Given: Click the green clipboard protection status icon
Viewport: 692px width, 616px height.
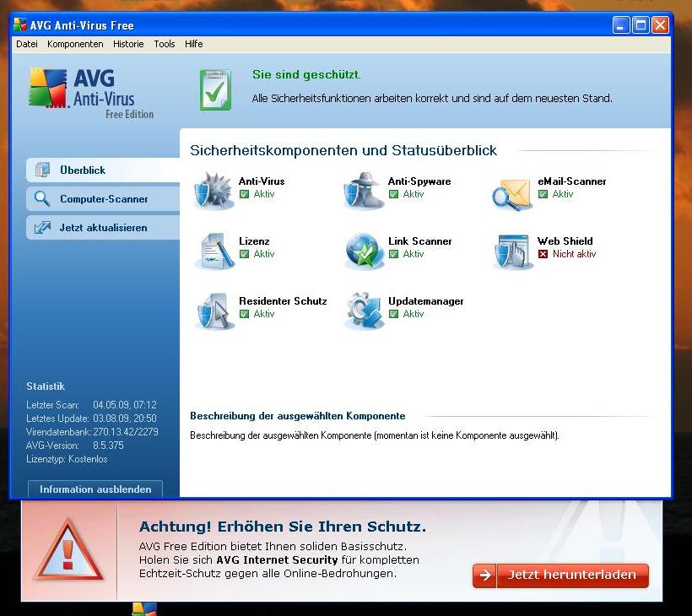Looking at the screenshot, I should pos(215,89).
